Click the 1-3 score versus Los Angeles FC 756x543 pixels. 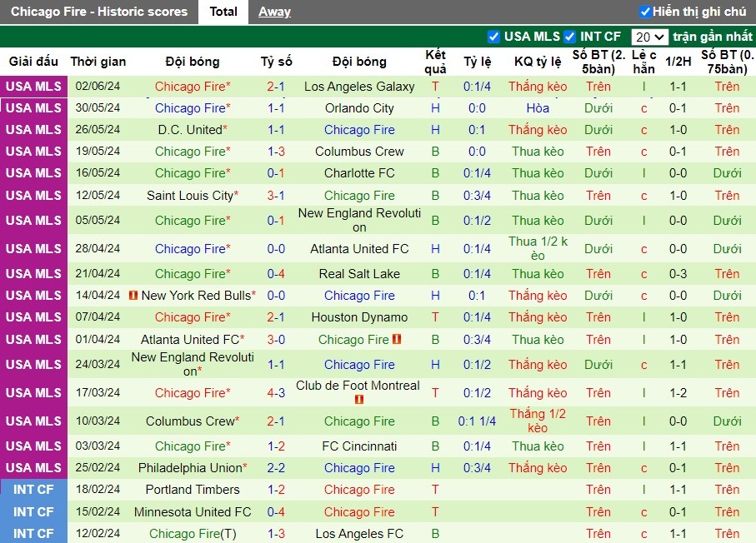(276, 534)
